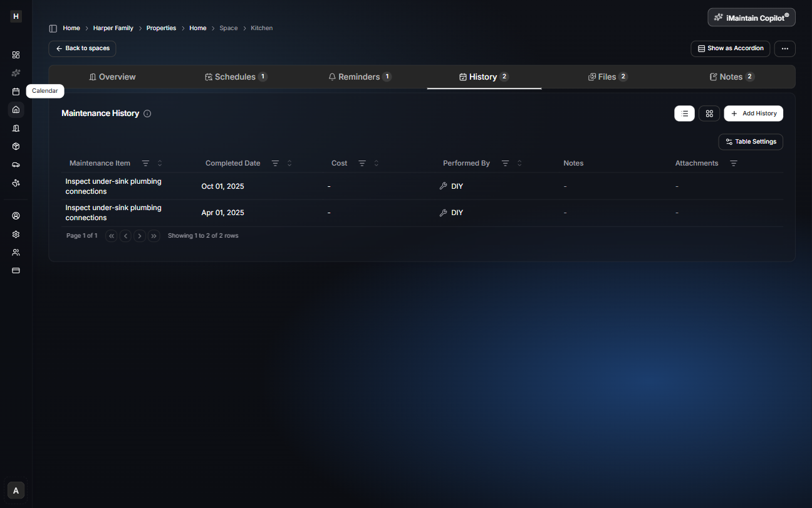The image size is (812, 508).
Task: Open billing via the card icon
Action: click(x=16, y=270)
